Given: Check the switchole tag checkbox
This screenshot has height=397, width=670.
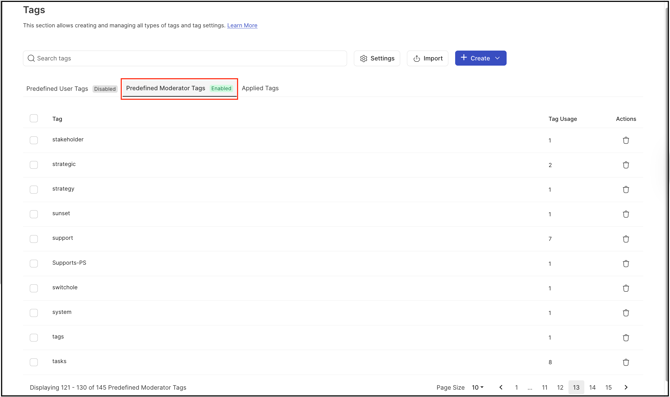Looking at the screenshot, I should coord(34,288).
